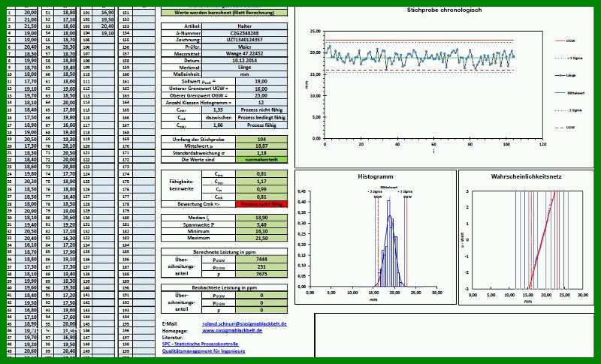The height and width of the screenshot is (364, 601).
Task: Click the Berechnete Leistung value 231
Action: click(261, 267)
